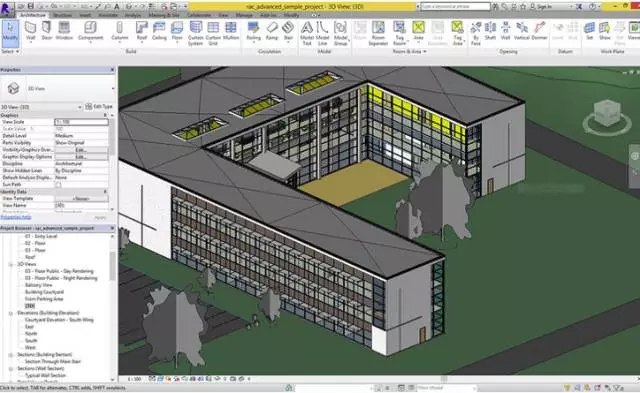The width and height of the screenshot is (640, 393).
Task: Collapse the Identity Data section
Action: pos(105,191)
